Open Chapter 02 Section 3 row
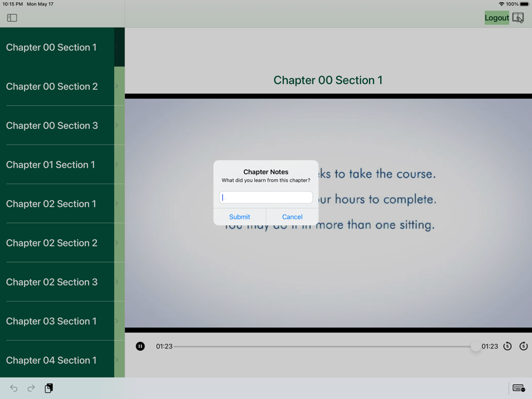The height and width of the screenshot is (399, 532). [x=62, y=282]
